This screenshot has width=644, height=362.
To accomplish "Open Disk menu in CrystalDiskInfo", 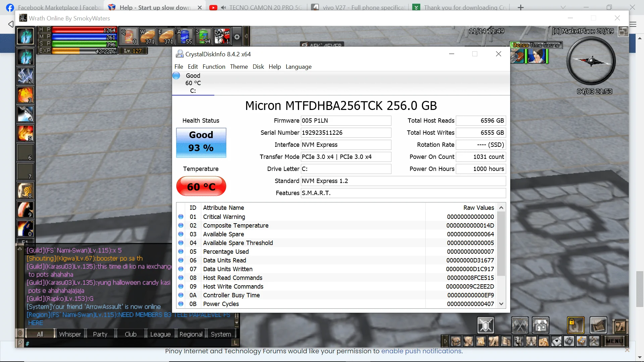I will point(258,67).
